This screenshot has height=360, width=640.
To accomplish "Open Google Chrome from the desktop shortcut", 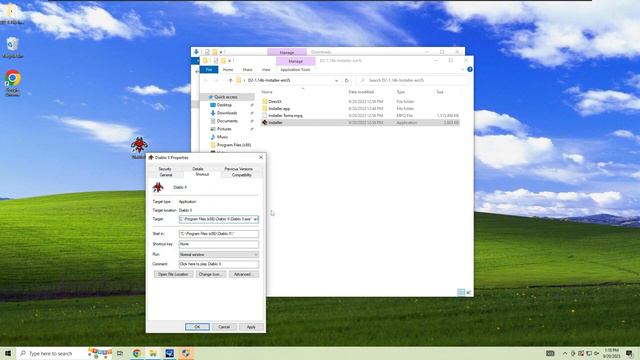I will (x=13, y=82).
